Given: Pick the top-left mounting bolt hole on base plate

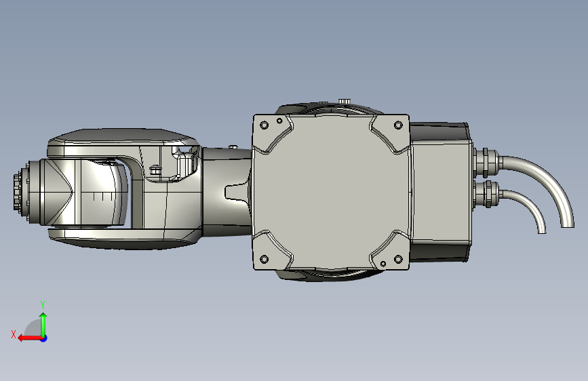Looking at the screenshot, I should click(x=264, y=125).
